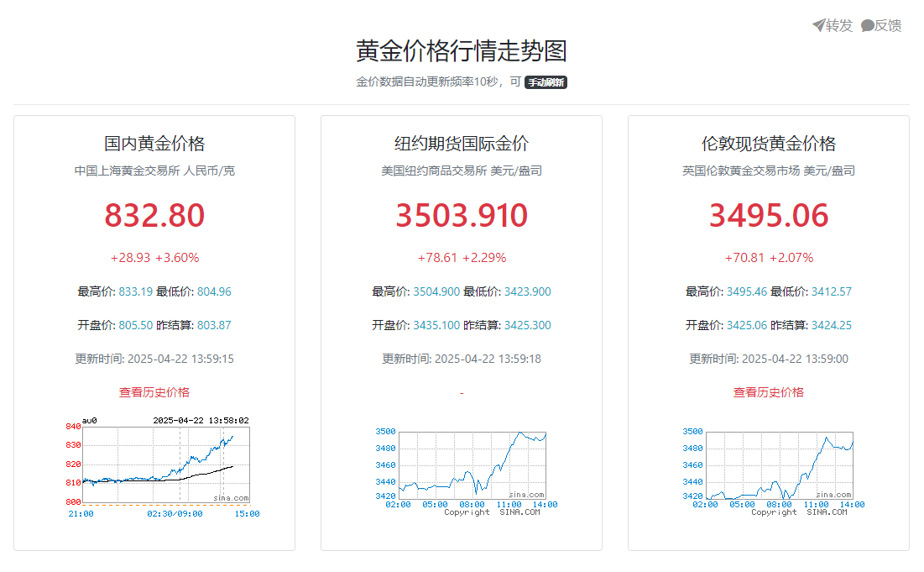Click the 纽约期货国际金价 card title
This screenshot has height=572, width=924.
click(x=462, y=144)
